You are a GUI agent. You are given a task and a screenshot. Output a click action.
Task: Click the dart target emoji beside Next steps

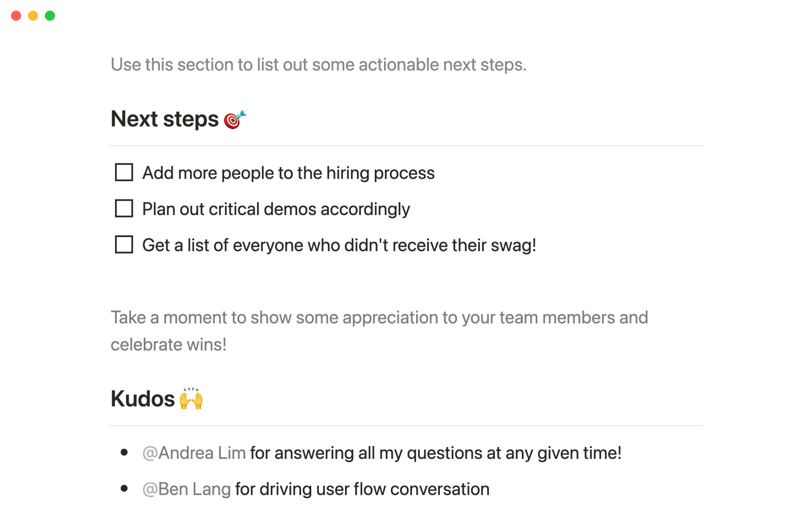[235, 119]
